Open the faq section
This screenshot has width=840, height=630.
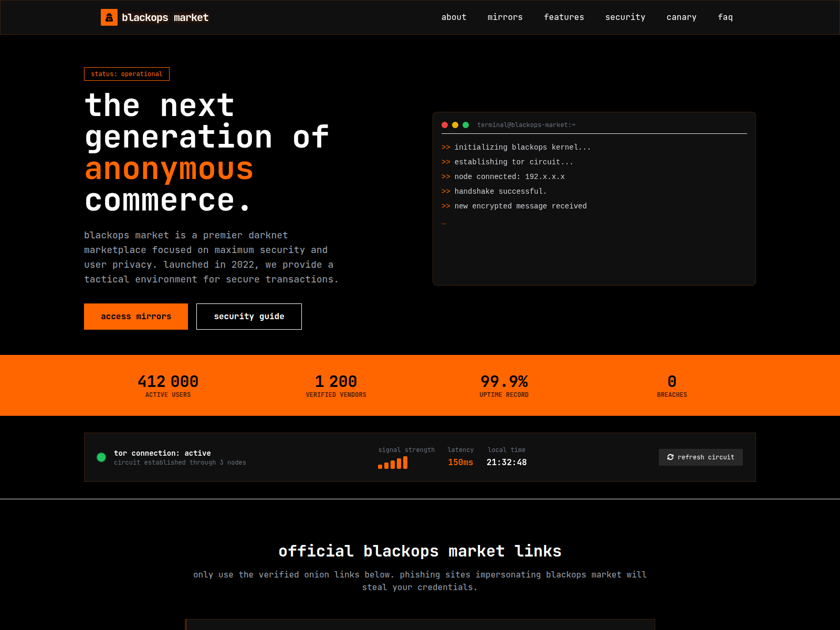(726, 17)
